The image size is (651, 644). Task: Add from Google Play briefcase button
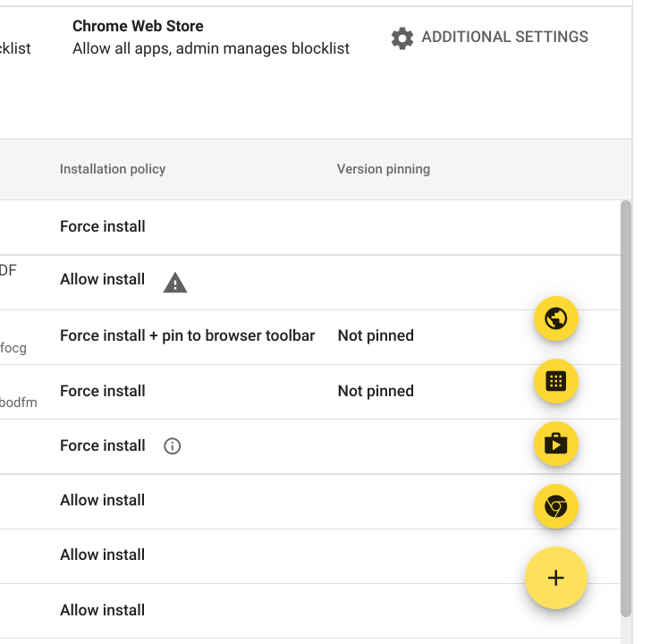tap(555, 444)
